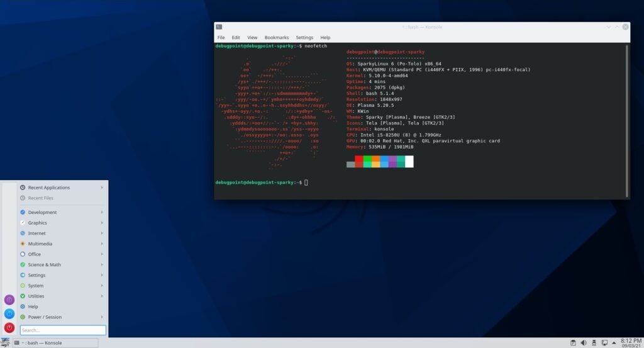The width and height of the screenshot is (644, 348).
Task: Open the clock showing 8:12 PM
Action: coord(631,343)
